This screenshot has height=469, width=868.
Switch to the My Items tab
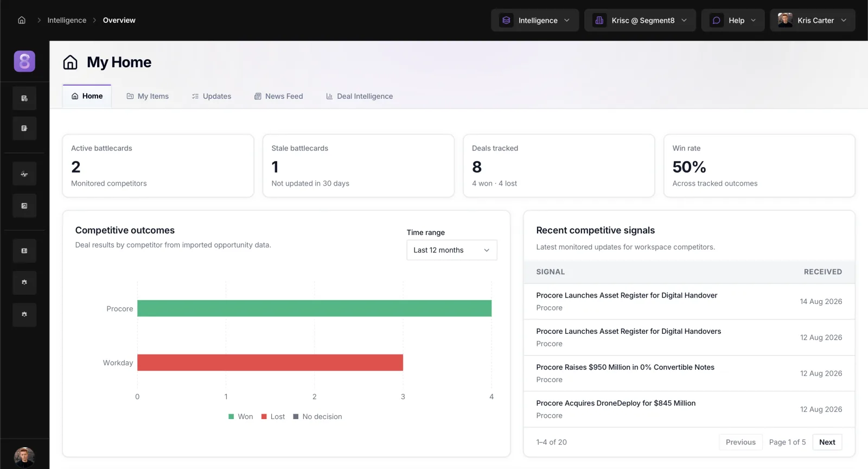(148, 96)
